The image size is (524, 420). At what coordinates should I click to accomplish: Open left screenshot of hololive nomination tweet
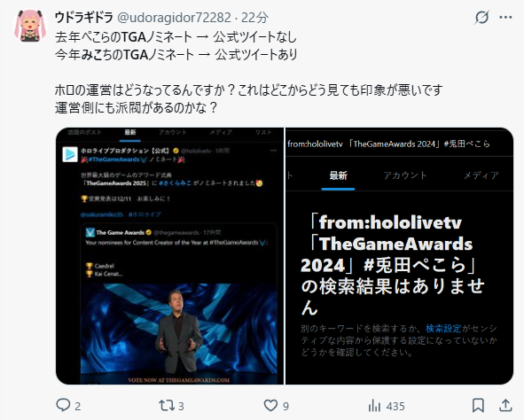coord(169,256)
